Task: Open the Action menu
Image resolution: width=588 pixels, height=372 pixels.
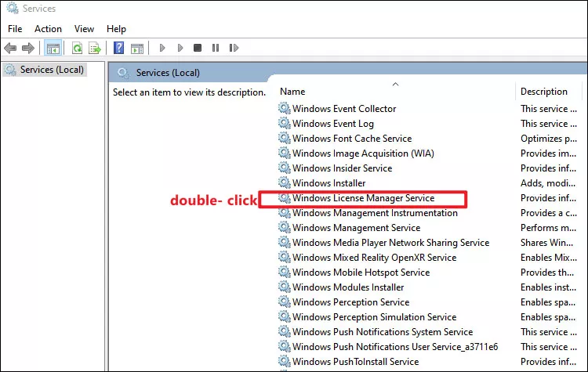Action: pos(48,29)
